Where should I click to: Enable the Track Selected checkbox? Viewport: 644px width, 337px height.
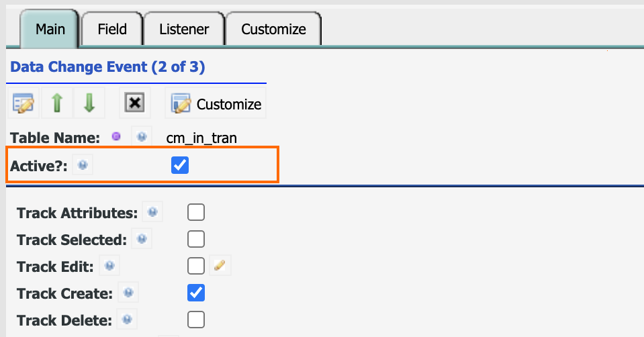[x=196, y=239]
